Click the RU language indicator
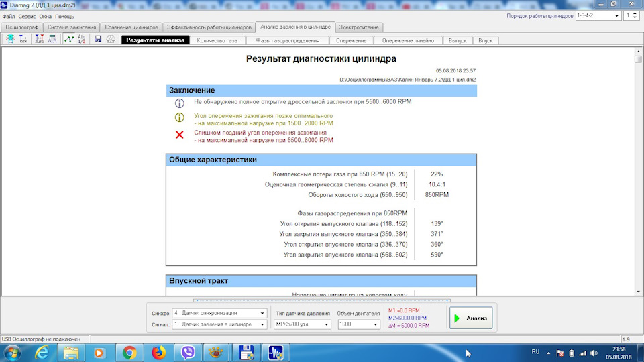This screenshot has height=362, width=644. [535, 352]
